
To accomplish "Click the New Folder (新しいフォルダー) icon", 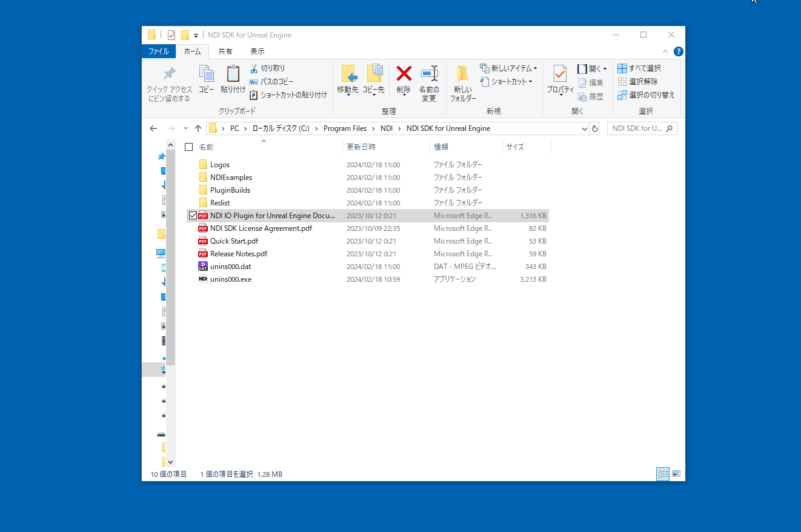I will (x=462, y=75).
